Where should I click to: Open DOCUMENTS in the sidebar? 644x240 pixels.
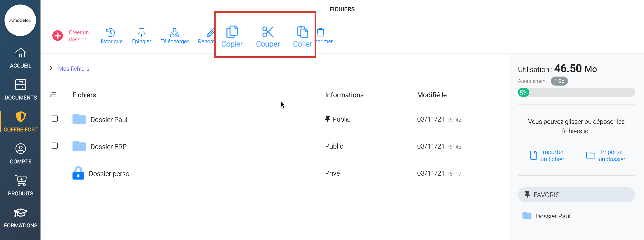(20, 90)
